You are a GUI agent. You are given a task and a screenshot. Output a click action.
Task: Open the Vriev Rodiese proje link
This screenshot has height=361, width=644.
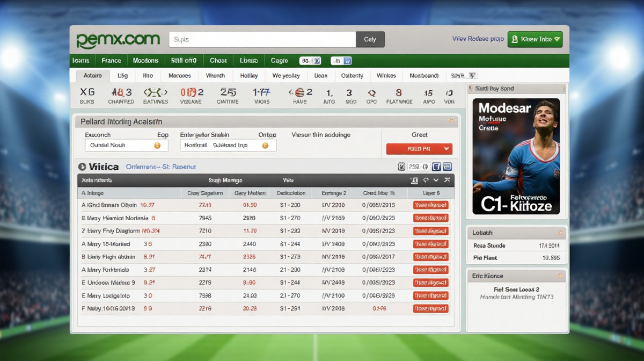pos(478,39)
